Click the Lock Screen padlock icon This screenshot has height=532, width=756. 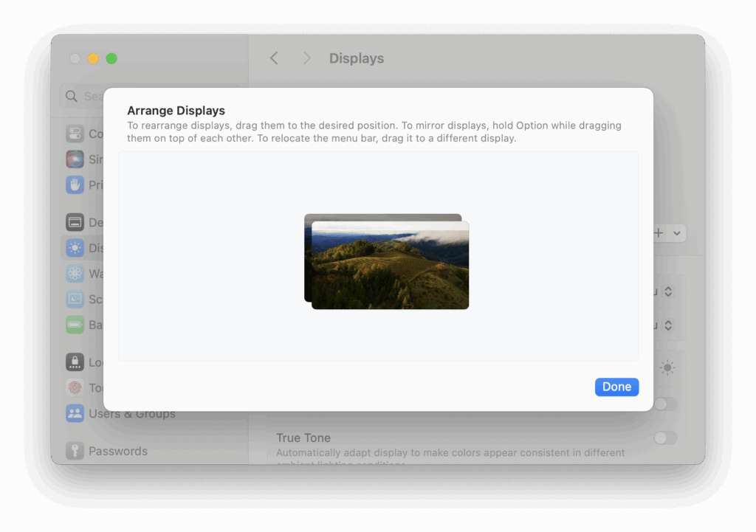click(75, 362)
